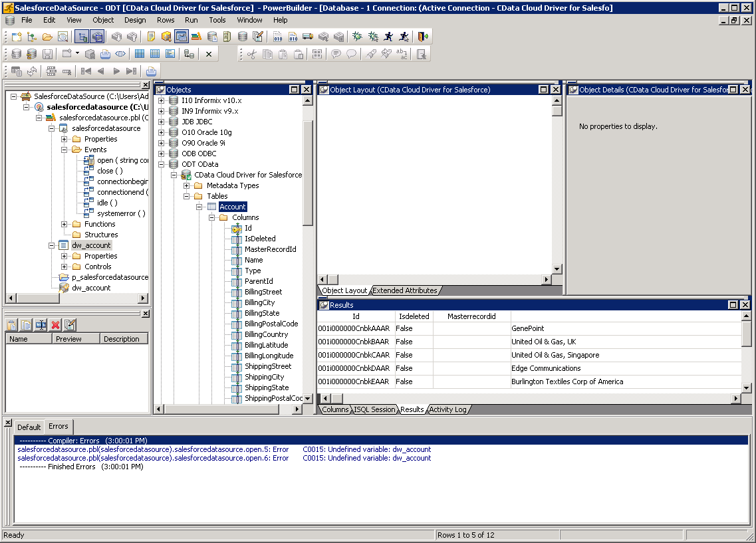Toggle the System Tree window button
Viewport: 756px width, 543px height.
coord(82,37)
